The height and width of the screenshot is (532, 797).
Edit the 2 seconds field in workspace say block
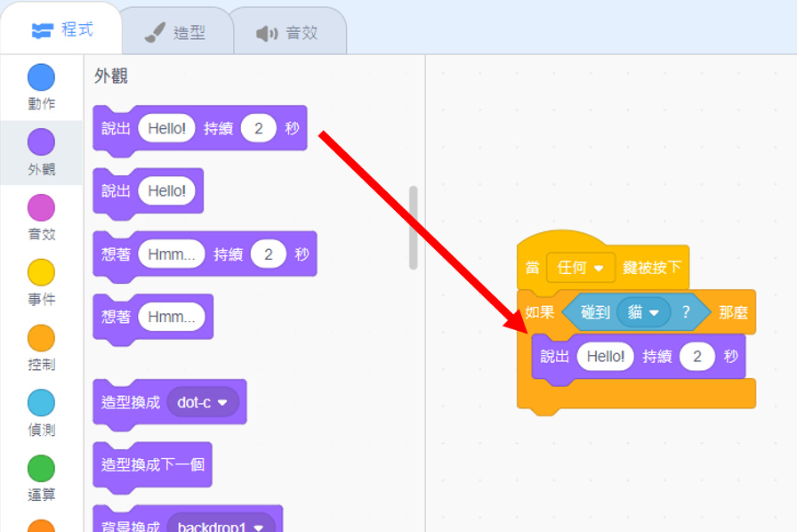(x=697, y=357)
